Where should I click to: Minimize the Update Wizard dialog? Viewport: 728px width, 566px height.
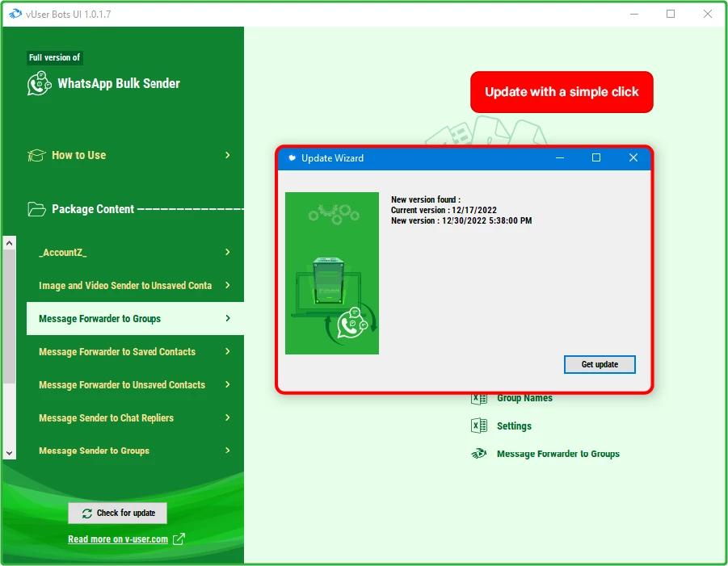560,157
